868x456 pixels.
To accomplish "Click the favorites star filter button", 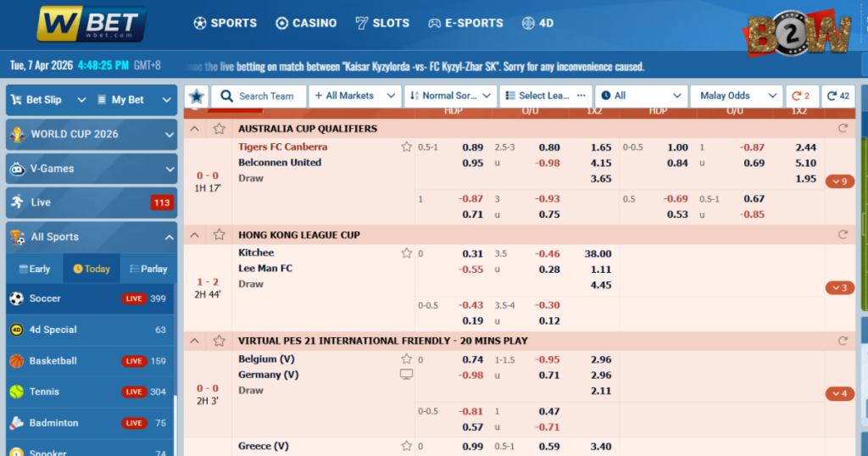I will pyautogui.click(x=197, y=96).
